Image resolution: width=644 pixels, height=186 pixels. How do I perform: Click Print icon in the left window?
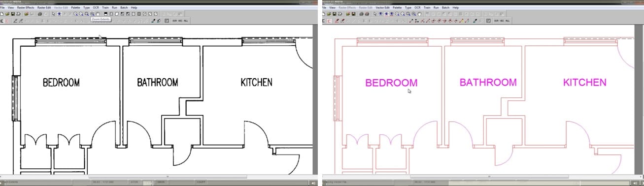(x=18, y=14)
